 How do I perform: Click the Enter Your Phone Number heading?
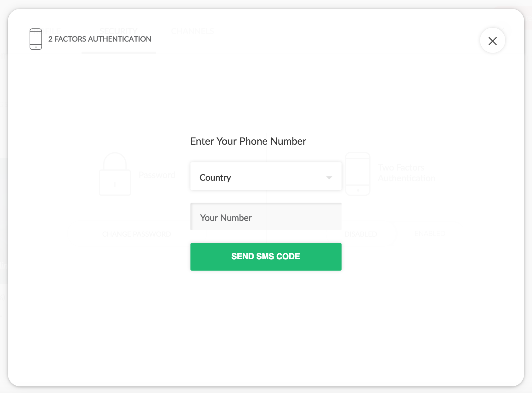[248, 141]
